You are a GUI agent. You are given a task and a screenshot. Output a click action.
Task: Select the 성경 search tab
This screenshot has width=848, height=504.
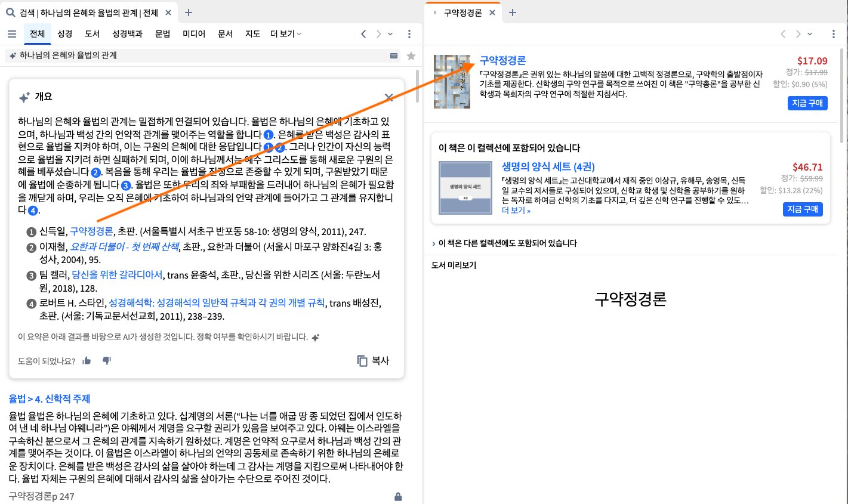point(64,34)
